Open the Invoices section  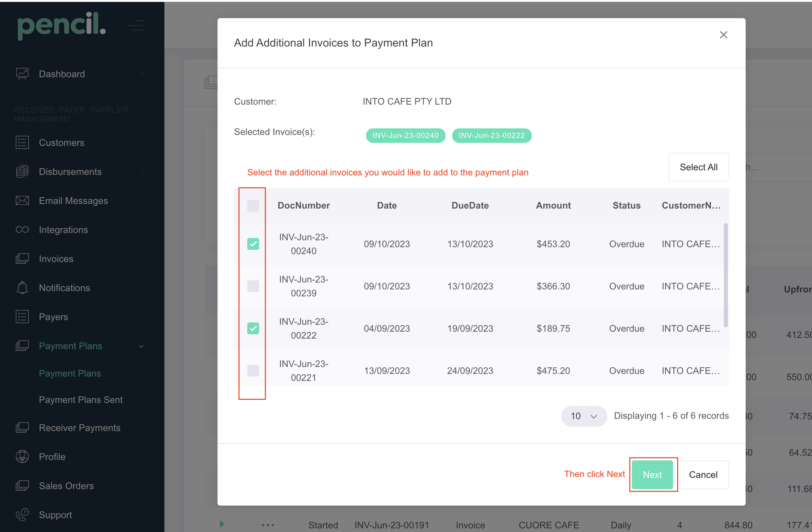click(55, 258)
